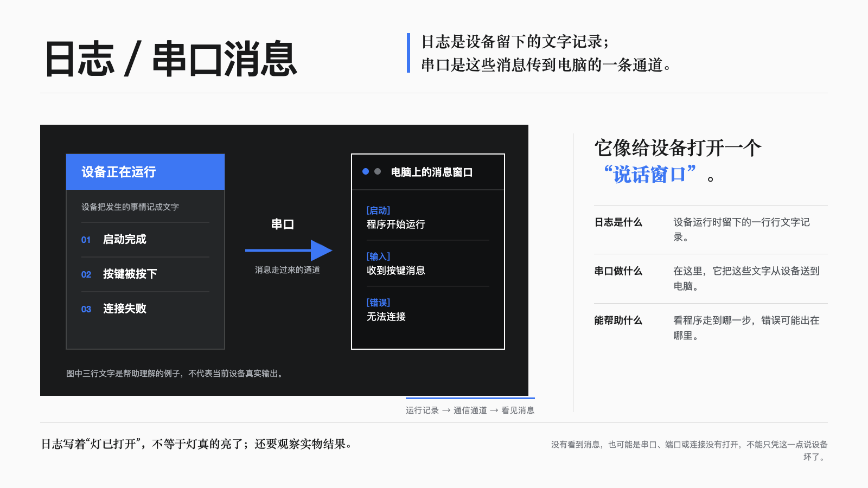The image size is (868, 488).
Task: Click the [输入] tag in message window
Action: click(x=378, y=256)
